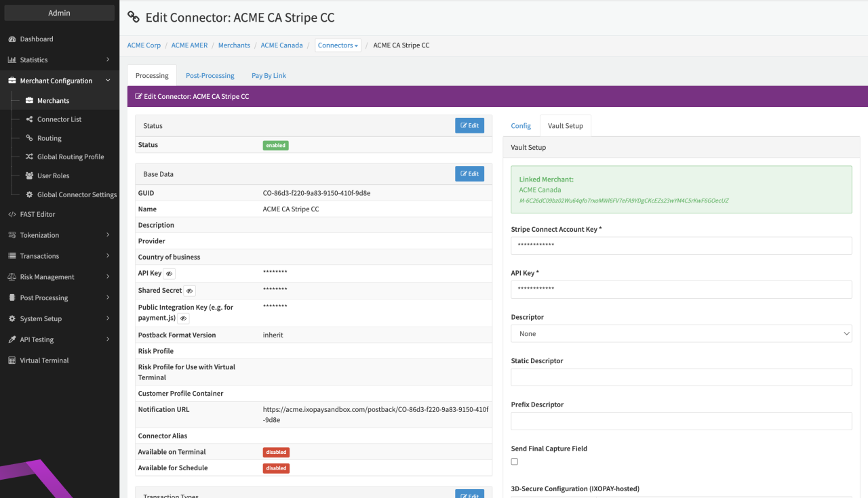Viewport: 868px width, 498px height.
Task: Click the Connector List share icon
Action: point(29,119)
